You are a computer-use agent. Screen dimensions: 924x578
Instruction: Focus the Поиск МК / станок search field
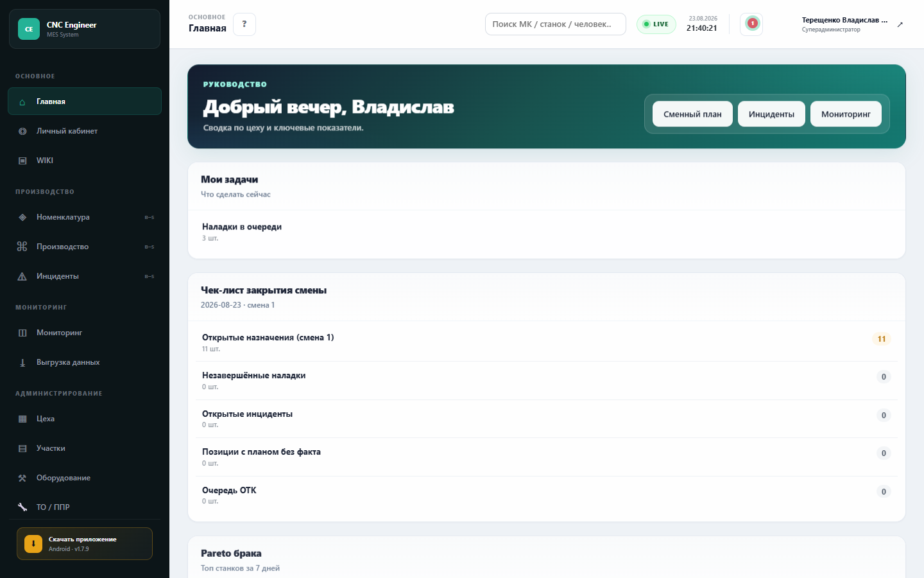pos(556,24)
